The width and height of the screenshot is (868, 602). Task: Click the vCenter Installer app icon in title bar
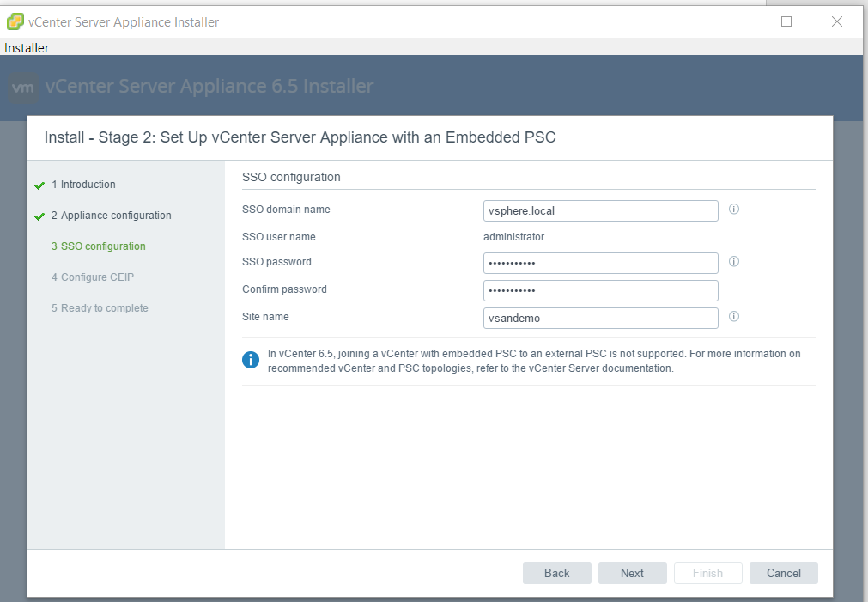click(x=15, y=22)
